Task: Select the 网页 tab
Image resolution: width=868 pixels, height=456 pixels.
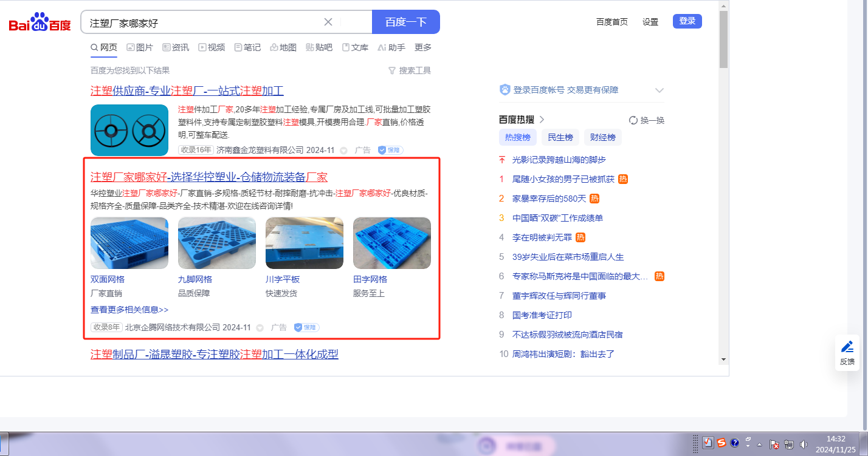Action: point(104,47)
